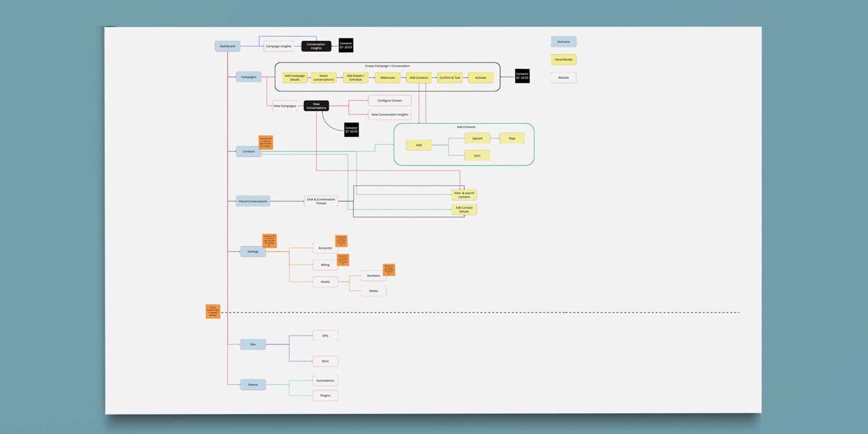Select the Docs module node
The image size is (868, 434).
click(x=325, y=361)
